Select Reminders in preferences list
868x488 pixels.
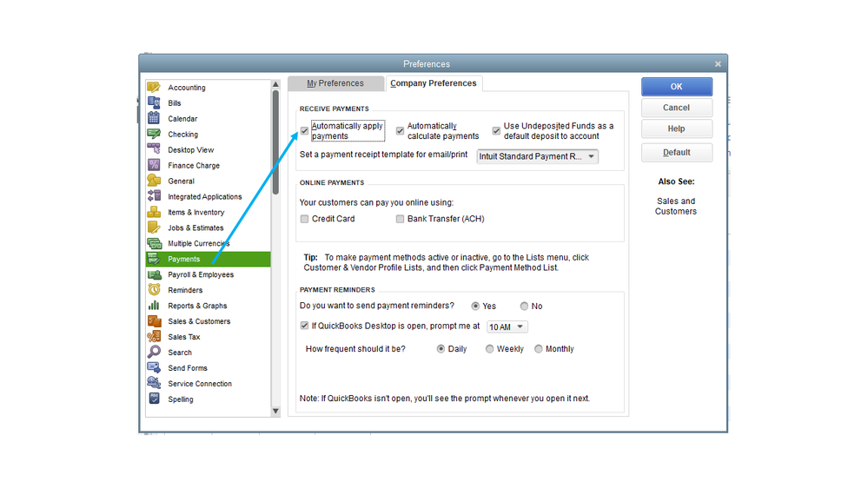click(209, 290)
